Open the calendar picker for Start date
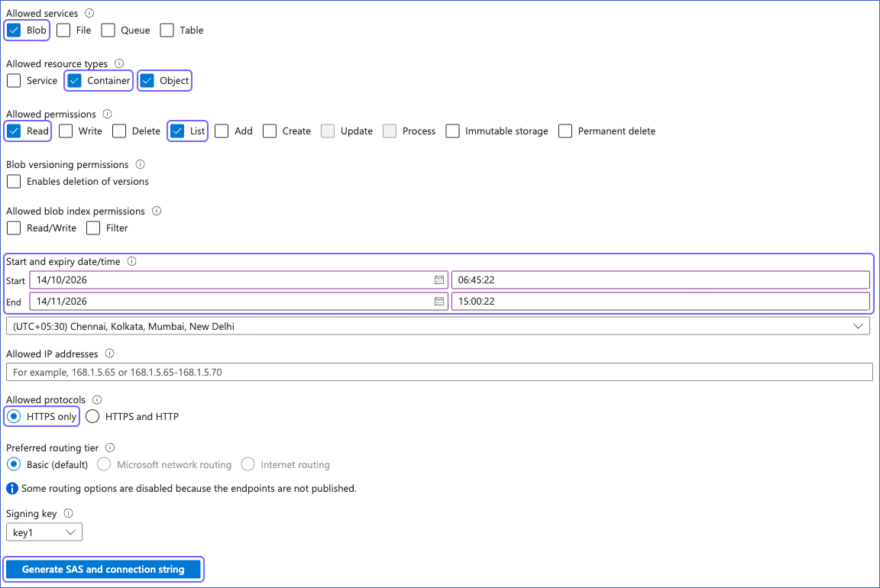The height and width of the screenshot is (588, 880). (439, 280)
